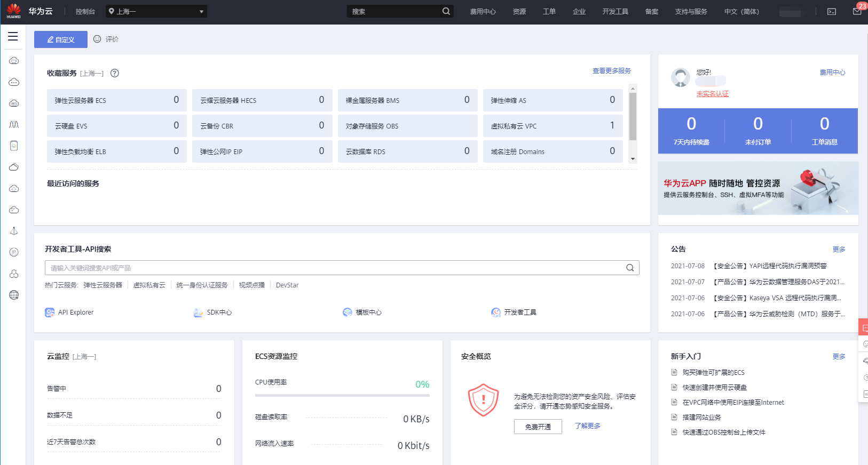Click the 免费开通 button
868x465 pixels.
pos(538,427)
